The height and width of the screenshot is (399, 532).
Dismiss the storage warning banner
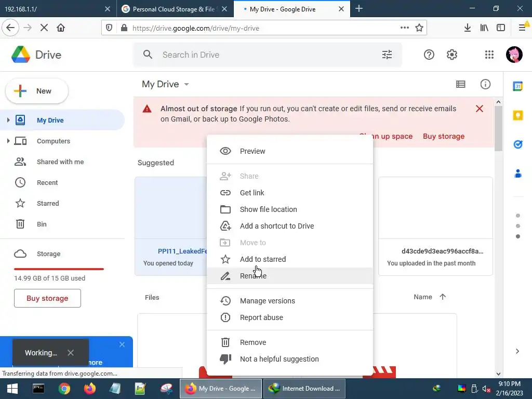click(479, 109)
